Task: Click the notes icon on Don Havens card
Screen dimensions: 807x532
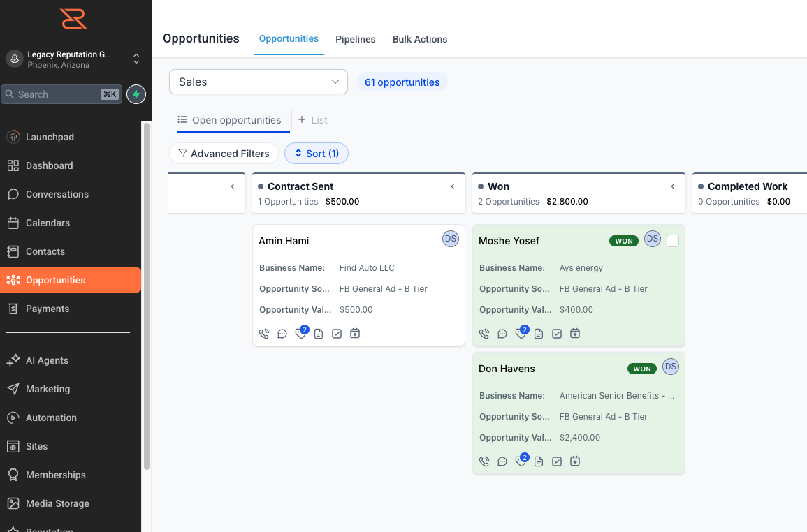Action: point(539,461)
